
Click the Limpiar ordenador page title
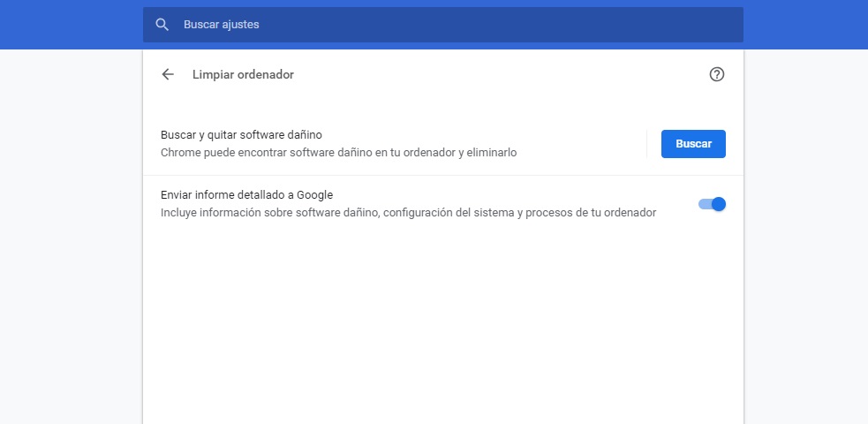(x=243, y=75)
